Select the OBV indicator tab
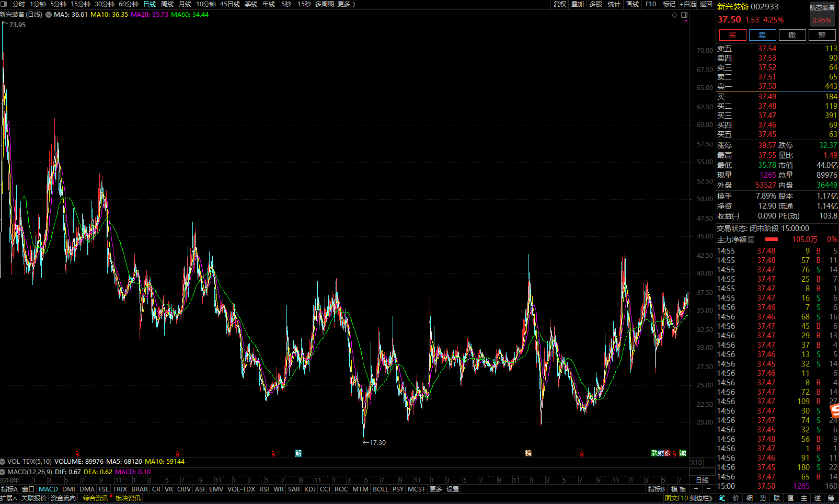This screenshot has width=839, height=504. click(184, 489)
